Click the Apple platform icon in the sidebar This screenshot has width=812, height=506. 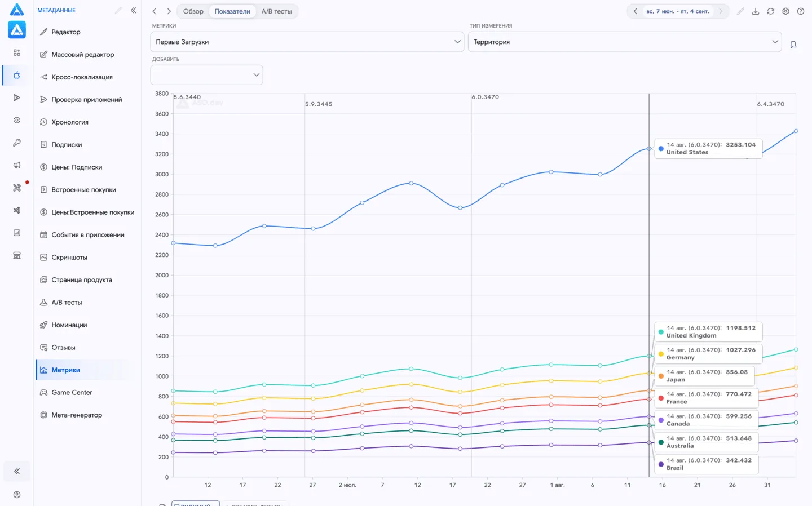[17, 75]
